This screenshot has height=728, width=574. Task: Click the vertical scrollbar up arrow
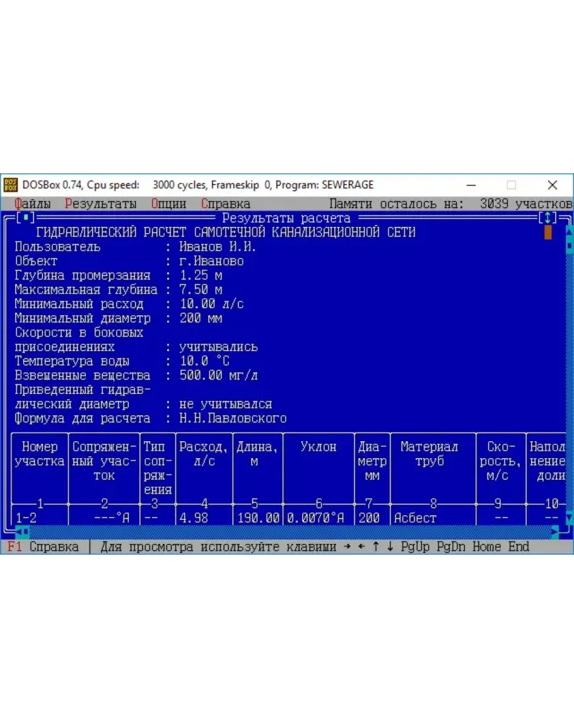(569, 232)
